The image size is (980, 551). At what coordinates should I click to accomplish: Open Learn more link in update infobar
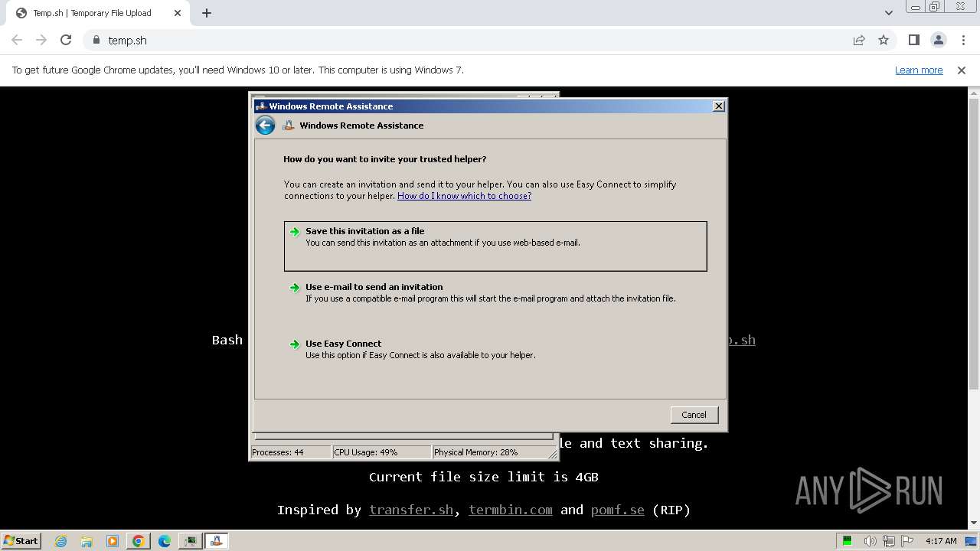(x=919, y=70)
